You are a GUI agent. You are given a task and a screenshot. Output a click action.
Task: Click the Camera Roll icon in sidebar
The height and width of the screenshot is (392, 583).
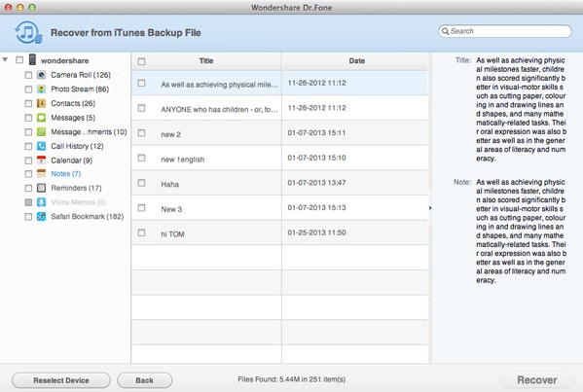41,75
